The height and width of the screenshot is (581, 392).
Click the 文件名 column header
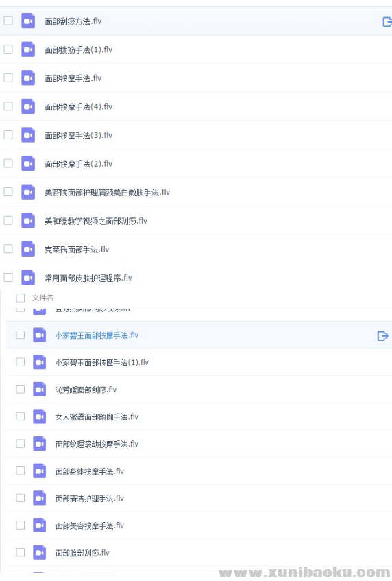(x=42, y=298)
